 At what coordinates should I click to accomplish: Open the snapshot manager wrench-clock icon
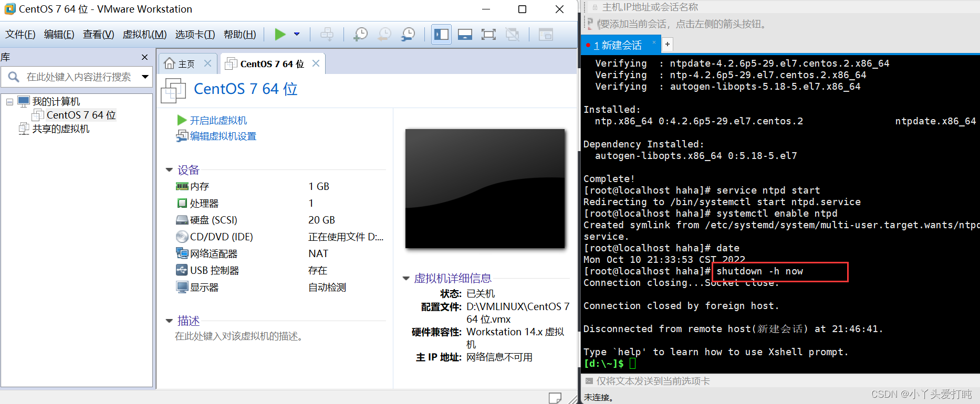(x=408, y=35)
